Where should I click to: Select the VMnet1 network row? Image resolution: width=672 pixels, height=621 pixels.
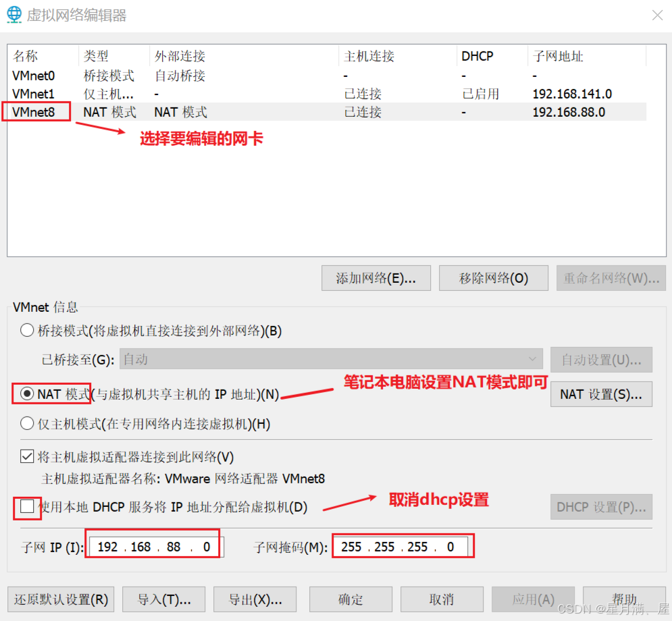327,94
